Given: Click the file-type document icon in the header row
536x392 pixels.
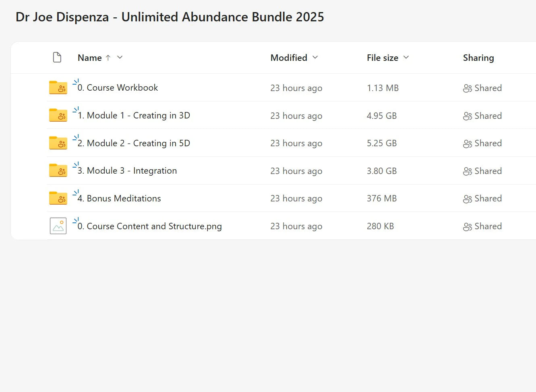Looking at the screenshot, I should point(57,57).
